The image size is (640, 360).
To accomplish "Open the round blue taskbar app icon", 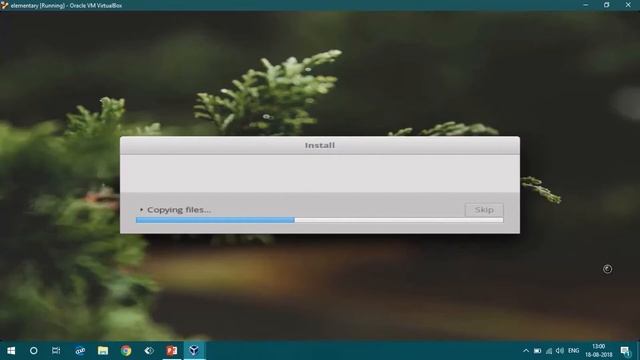I will coord(80,351).
